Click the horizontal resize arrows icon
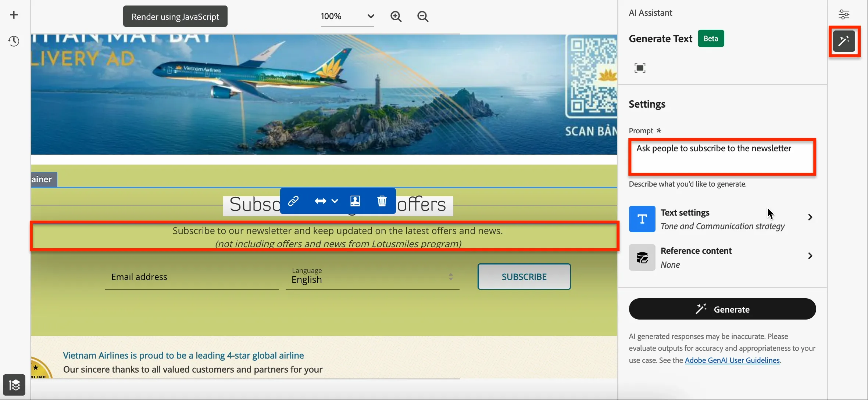Image resolution: width=868 pixels, height=400 pixels. [321, 201]
